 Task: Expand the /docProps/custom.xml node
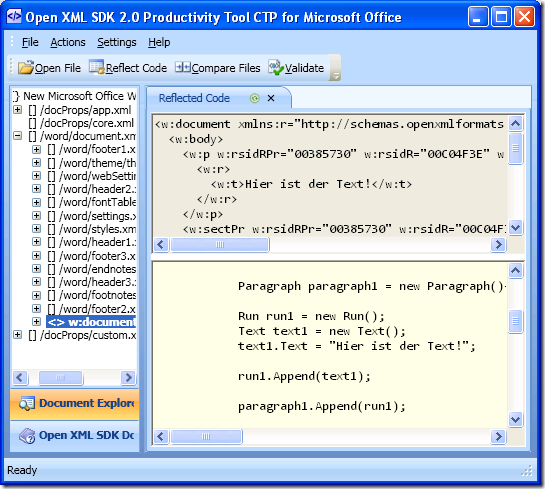pyautogui.click(x=17, y=335)
